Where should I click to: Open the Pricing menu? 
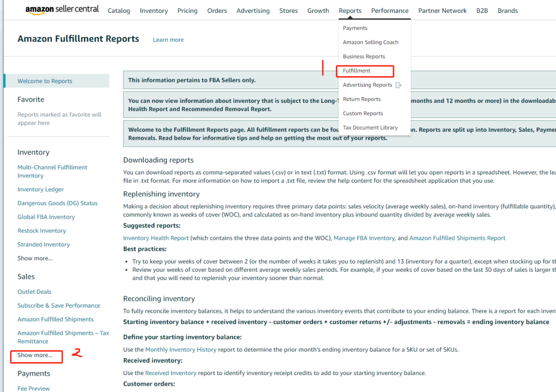(187, 11)
